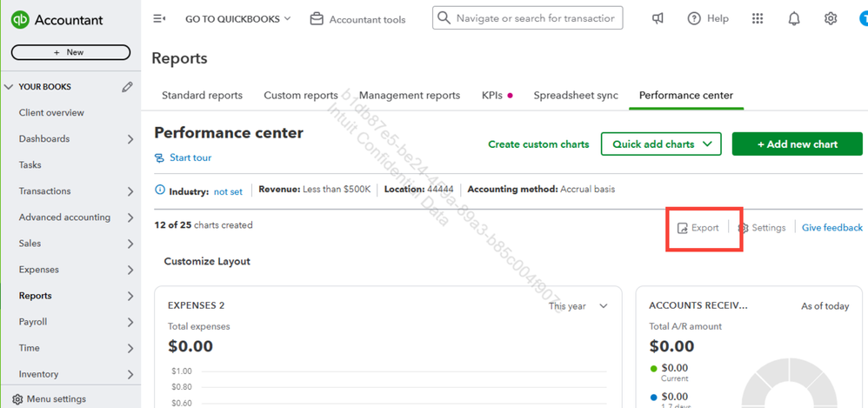
Task: Click the Export chart icon
Action: (683, 228)
